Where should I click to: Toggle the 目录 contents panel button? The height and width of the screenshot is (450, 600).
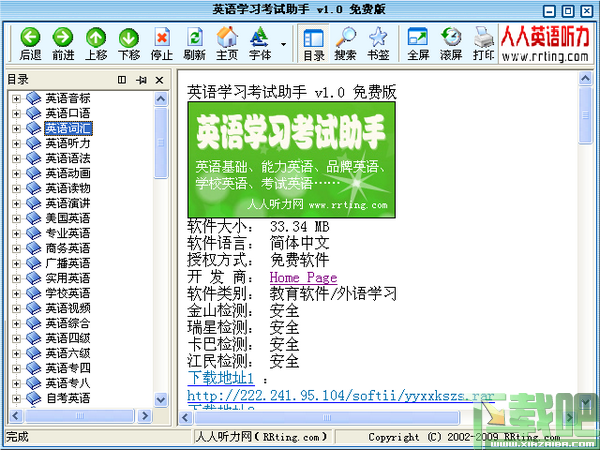(314, 44)
